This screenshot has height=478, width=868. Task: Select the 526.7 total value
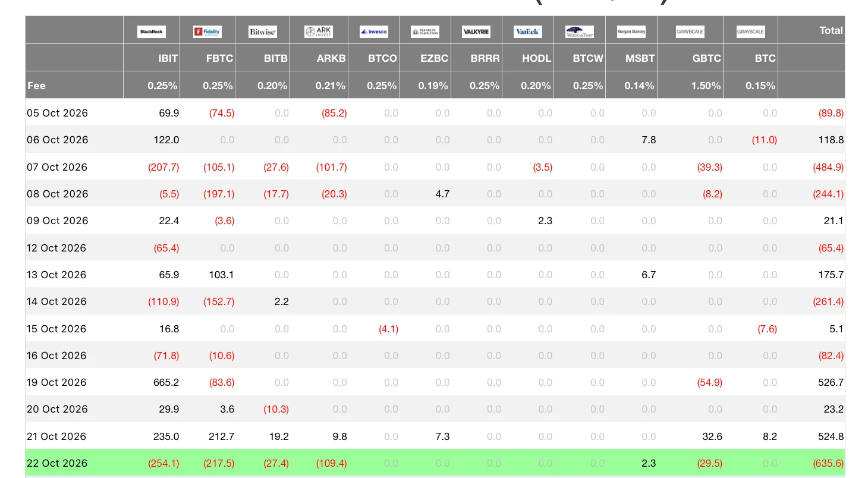coord(831,382)
